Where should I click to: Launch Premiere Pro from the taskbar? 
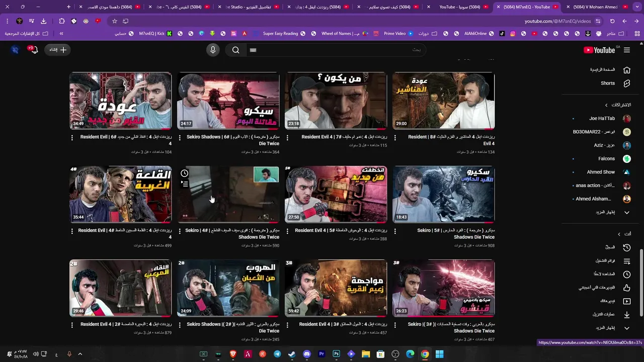tap(321, 354)
